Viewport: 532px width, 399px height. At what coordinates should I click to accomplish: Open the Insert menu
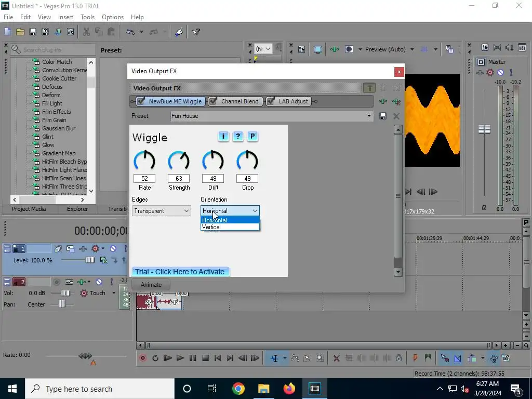[x=65, y=17]
